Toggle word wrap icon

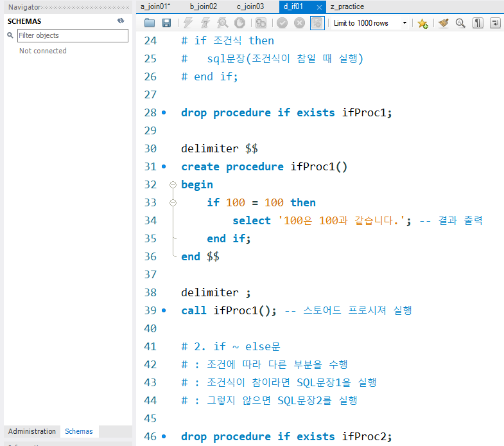[x=495, y=23]
